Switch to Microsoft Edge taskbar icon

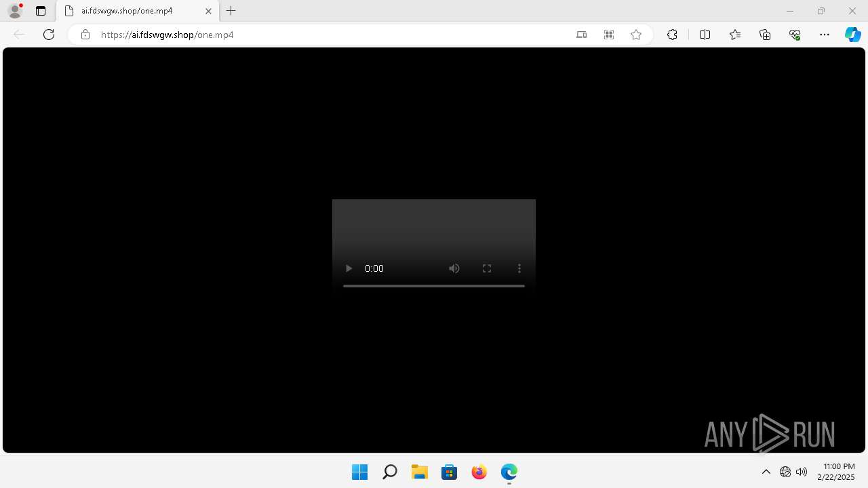[x=509, y=472]
